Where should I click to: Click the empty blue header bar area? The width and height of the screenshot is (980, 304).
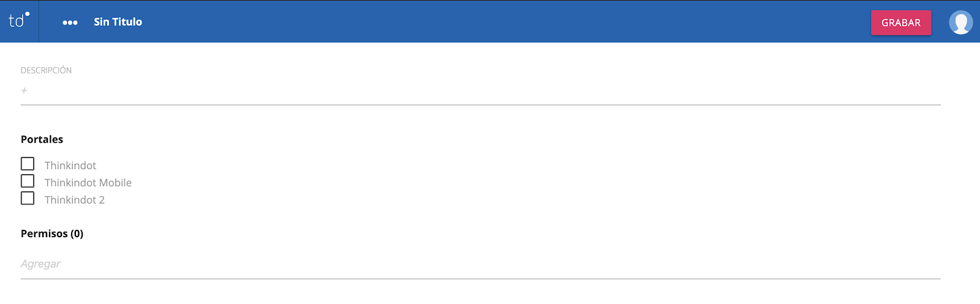(x=490, y=21)
